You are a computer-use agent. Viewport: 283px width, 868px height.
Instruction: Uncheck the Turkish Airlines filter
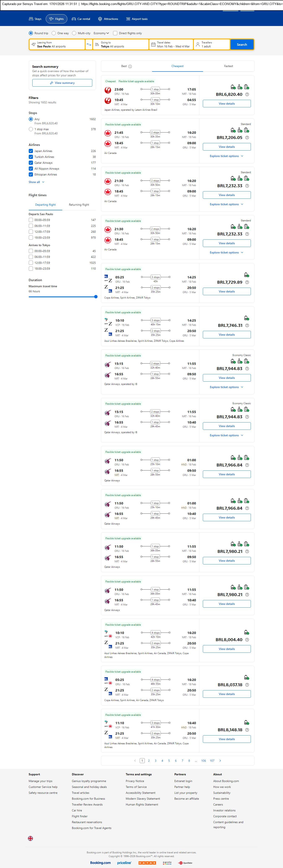point(31,157)
